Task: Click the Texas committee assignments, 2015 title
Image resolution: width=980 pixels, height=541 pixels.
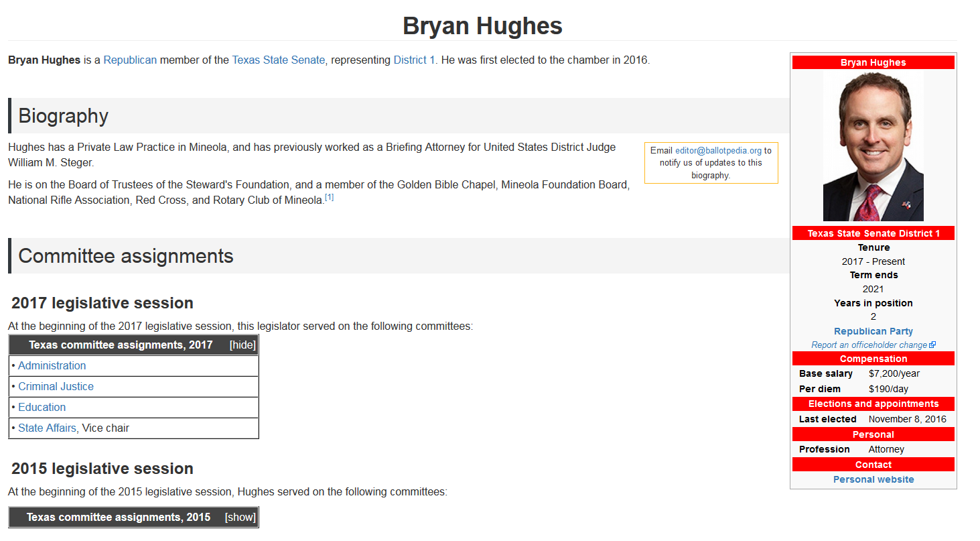Action: point(119,518)
